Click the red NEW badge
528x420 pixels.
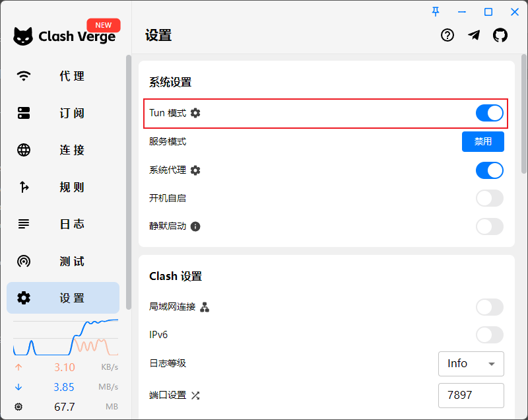tap(104, 25)
